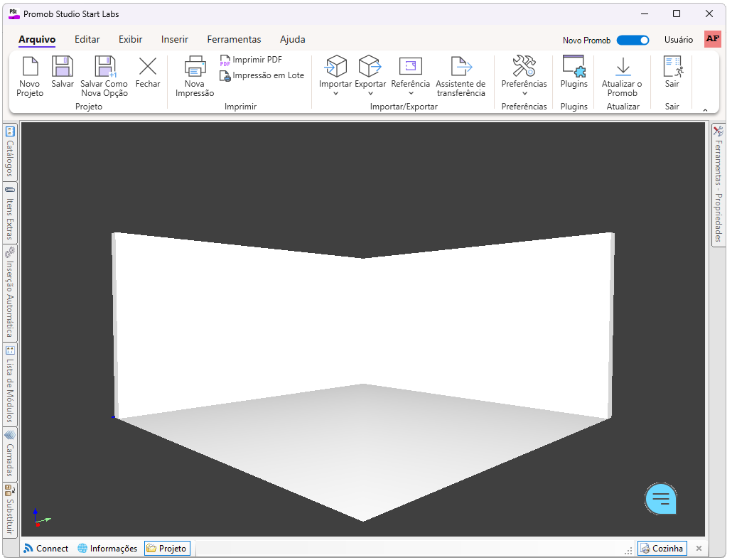This screenshot has height=560, width=732.
Task: Click the Referência icon
Action: tap(410, 66)
